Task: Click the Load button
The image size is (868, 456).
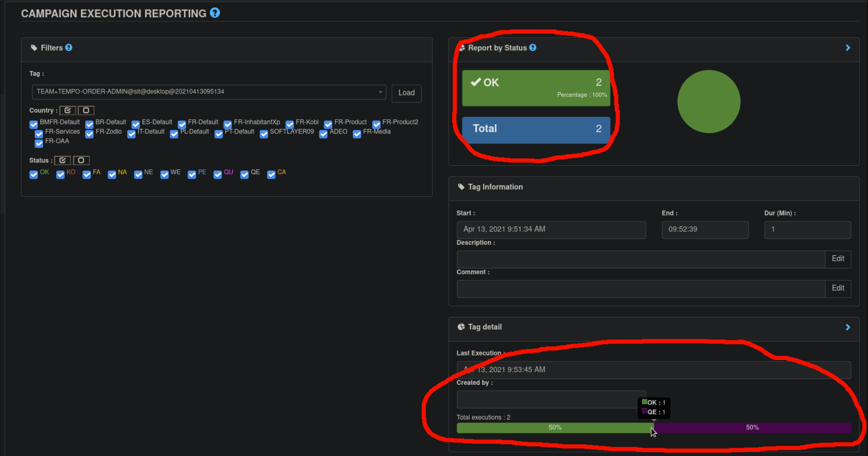Action: (406, 93)
